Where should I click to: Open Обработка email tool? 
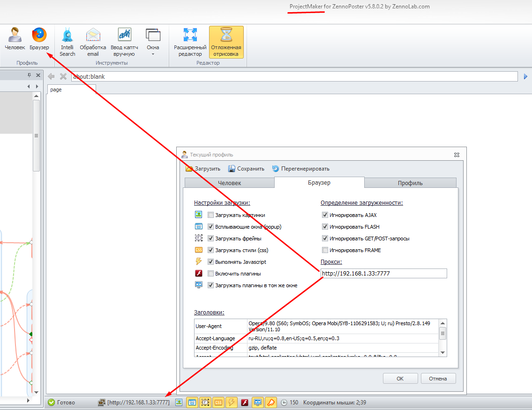tap(93, 42)
